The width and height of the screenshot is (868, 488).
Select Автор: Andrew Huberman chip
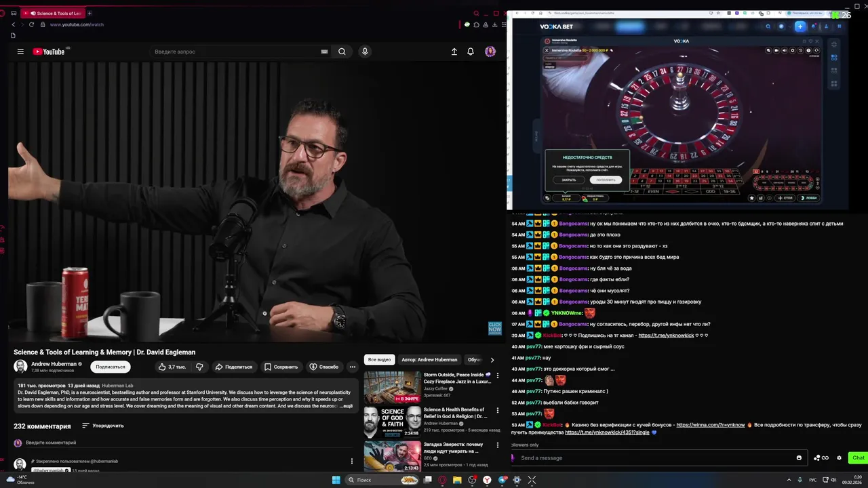(x=429, y=359)
